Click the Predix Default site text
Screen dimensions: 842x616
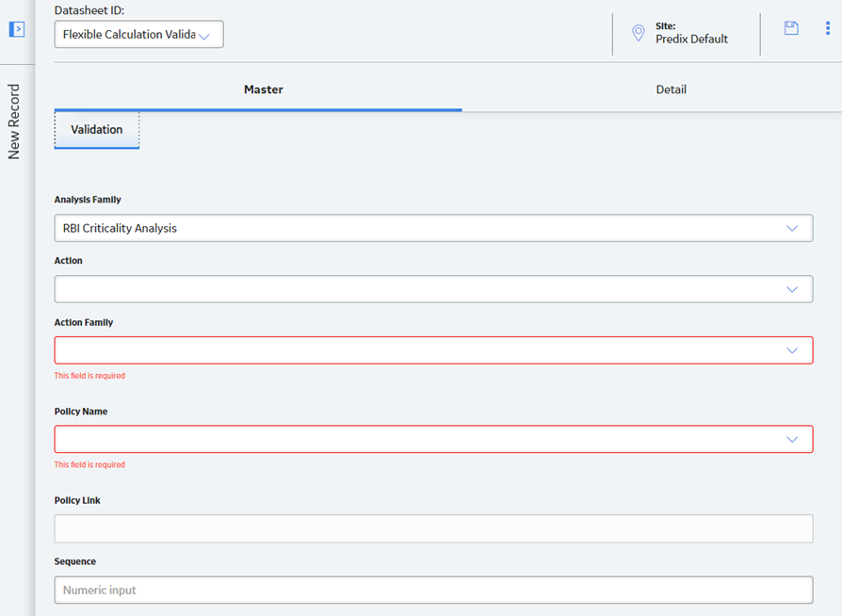[691, 40]
